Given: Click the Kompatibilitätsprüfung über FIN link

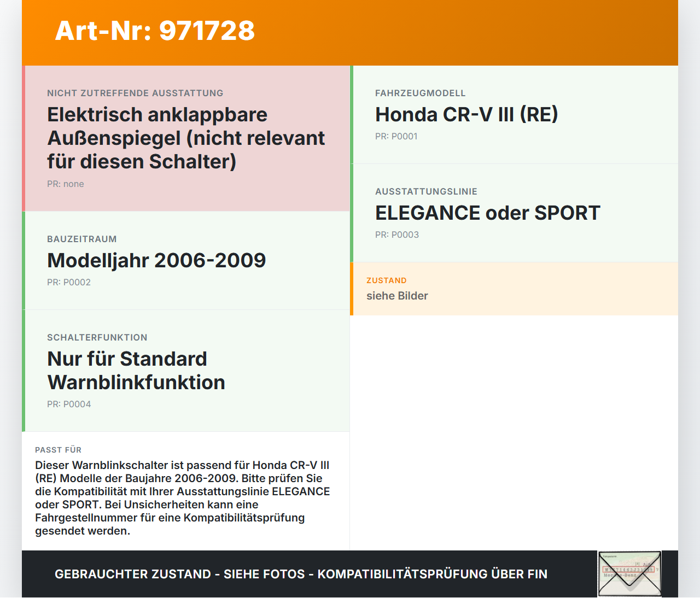Looking at the screenshot, I should coord(431,574).
